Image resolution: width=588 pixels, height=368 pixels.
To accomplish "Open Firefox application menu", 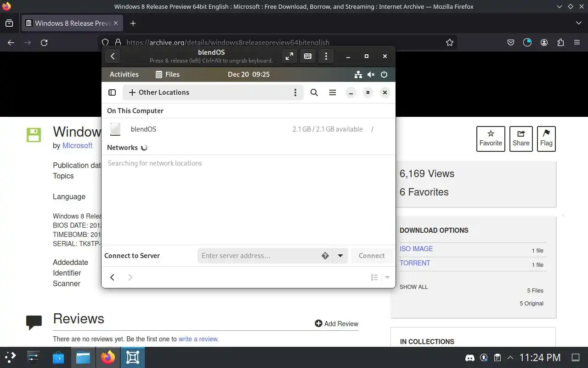I will (x=577, y=42).
